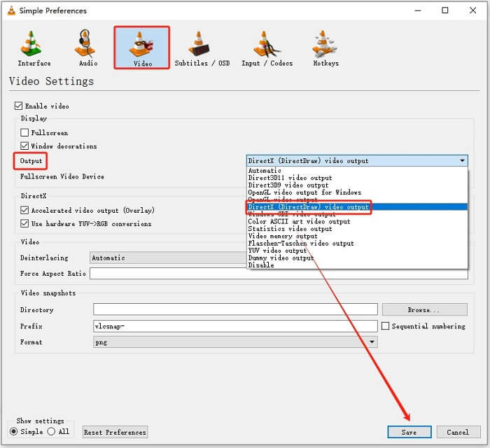Viewport: 490px width, 448px height.
Task: Open the Deinterlacing dropdown
Action: pyautogui.click(x=169, y=258)
